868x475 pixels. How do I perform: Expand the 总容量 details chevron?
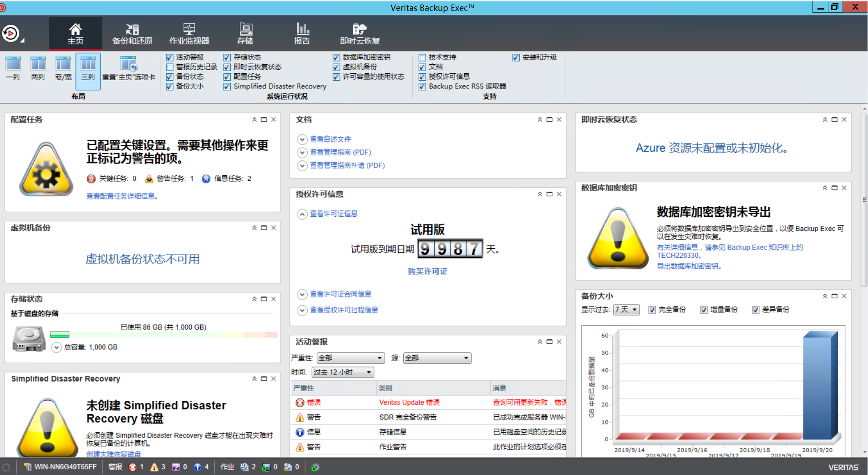pyautogui.click(x=56, y=347)
